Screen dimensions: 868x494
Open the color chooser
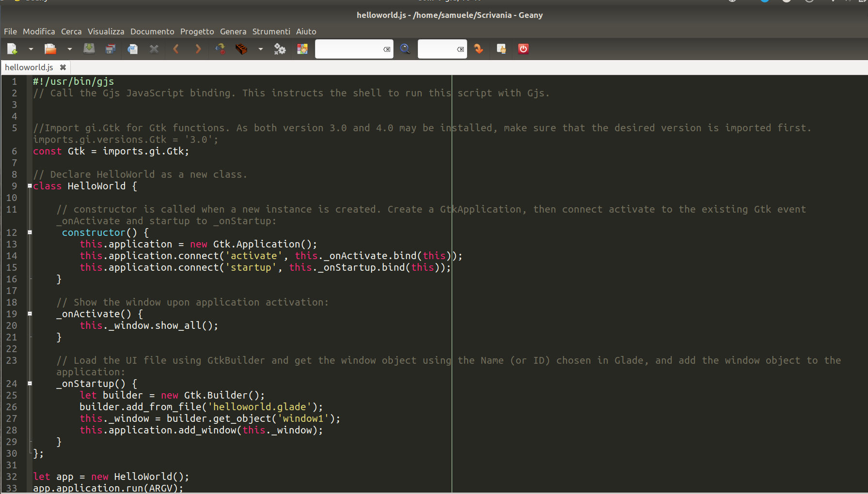point(302,49)
